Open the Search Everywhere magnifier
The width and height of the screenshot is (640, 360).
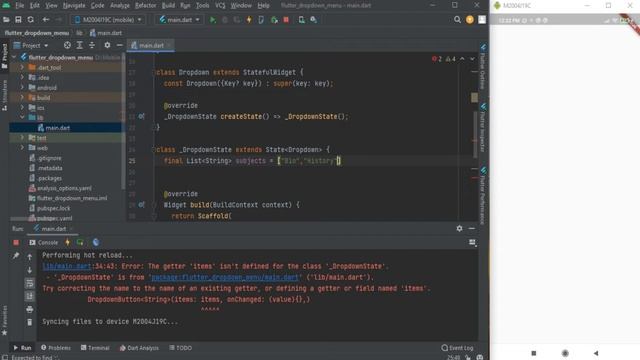[457, 20]
